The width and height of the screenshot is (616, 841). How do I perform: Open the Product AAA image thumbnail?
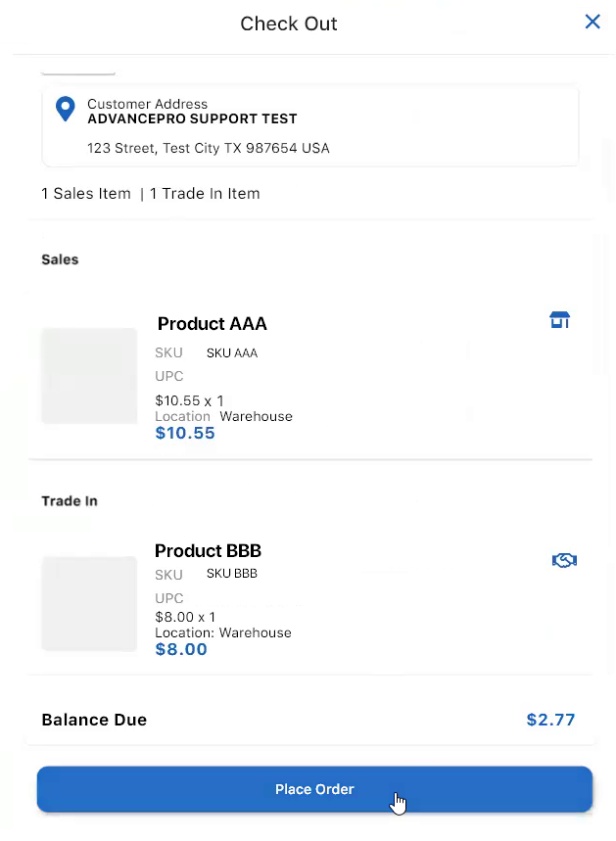(x=89, y=376)
